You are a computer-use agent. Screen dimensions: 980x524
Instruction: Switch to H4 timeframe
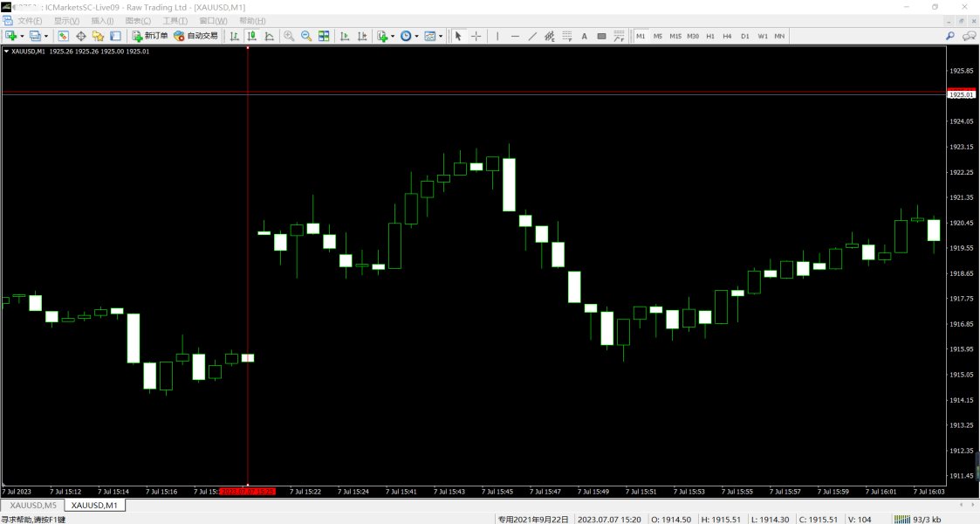coord(728,37)
